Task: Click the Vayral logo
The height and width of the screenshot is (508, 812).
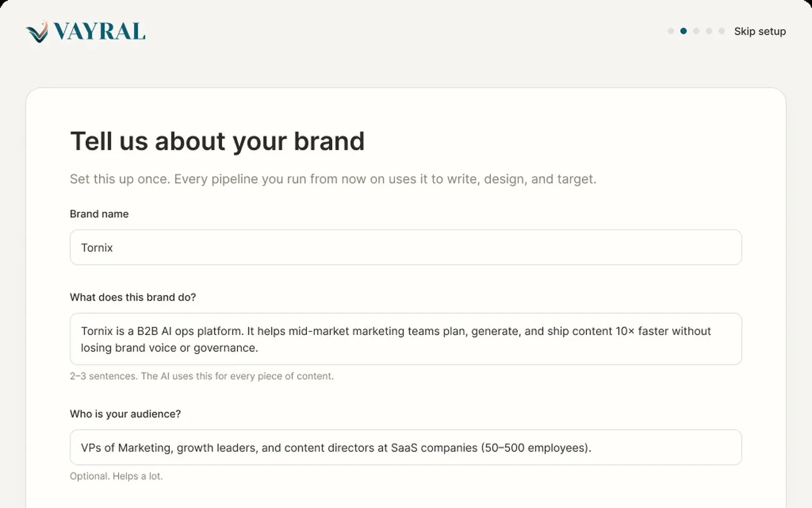Action: pos(86,31)
